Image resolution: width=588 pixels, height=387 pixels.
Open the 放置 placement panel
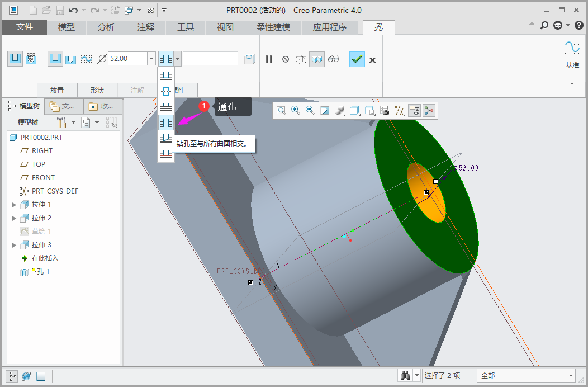(x=57, y=90)
